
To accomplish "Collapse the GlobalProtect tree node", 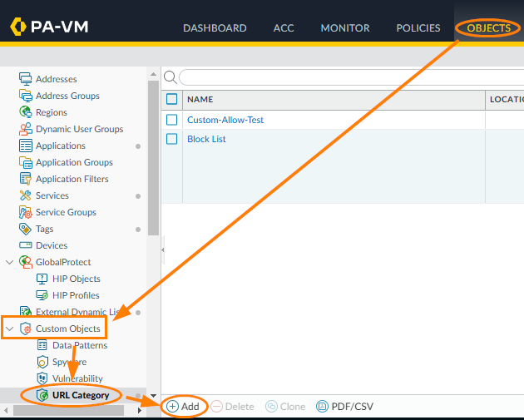I will (x=10, y=262).
